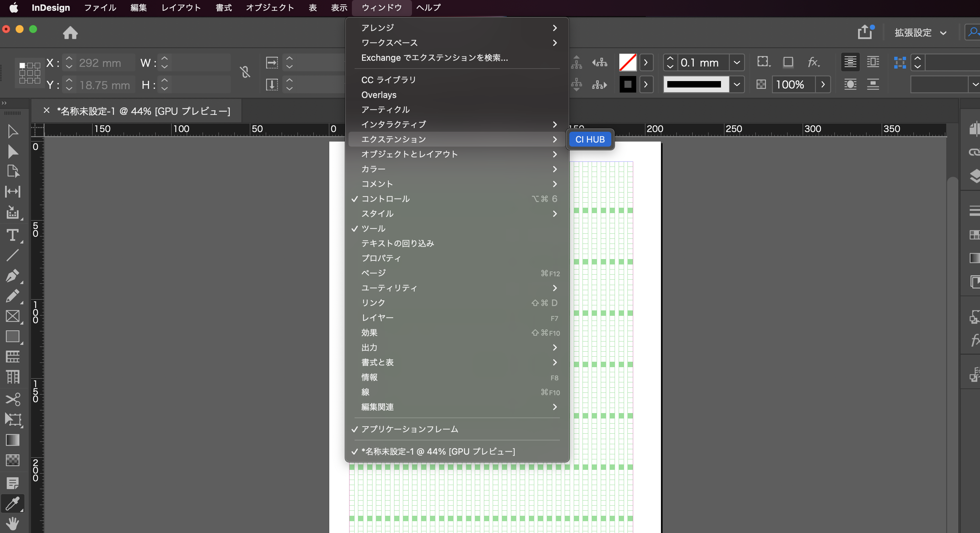Select the Rectangle Frame tool
The image size is (980, 533).
12,316
